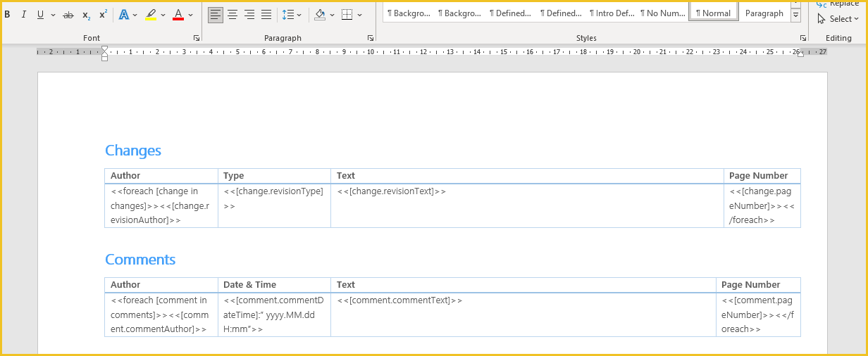Viewport: 868px width, 356px height.
Task: Click the <<[comment.commentText]>> cell
Action: 523,314
